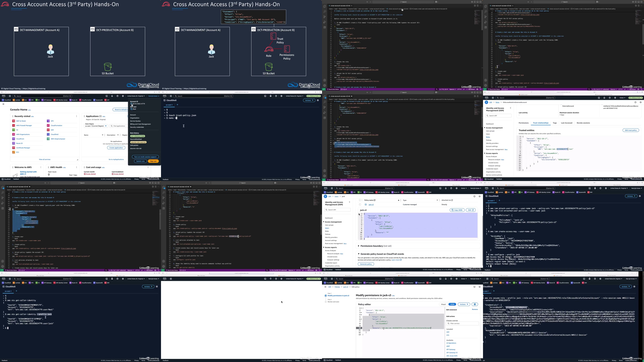Open the hamburger menu on the Edit policy page
The height and width of the screenshot is (362, 644).
pos(325,287)
